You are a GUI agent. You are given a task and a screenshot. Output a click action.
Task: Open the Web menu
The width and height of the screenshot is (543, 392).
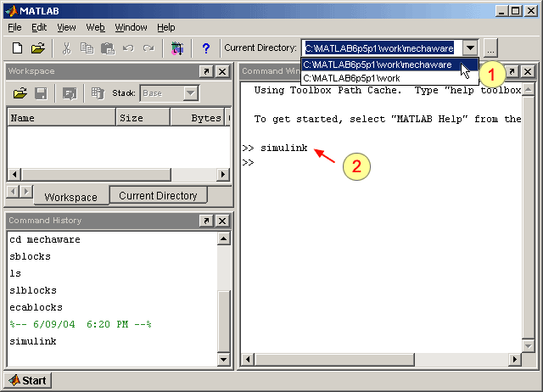point(95,27)
